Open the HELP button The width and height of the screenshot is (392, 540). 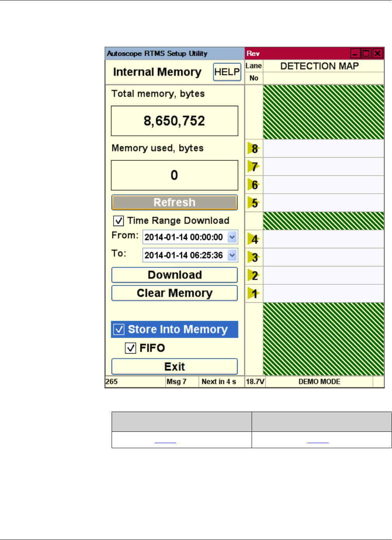click(x=227, y=72)
